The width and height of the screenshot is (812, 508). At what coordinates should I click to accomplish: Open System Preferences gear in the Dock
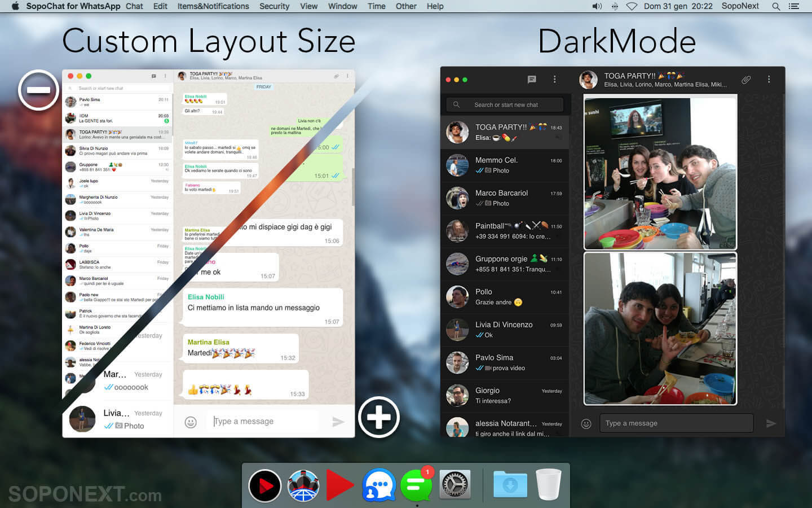pyautogui.click(x=454, y=485)
